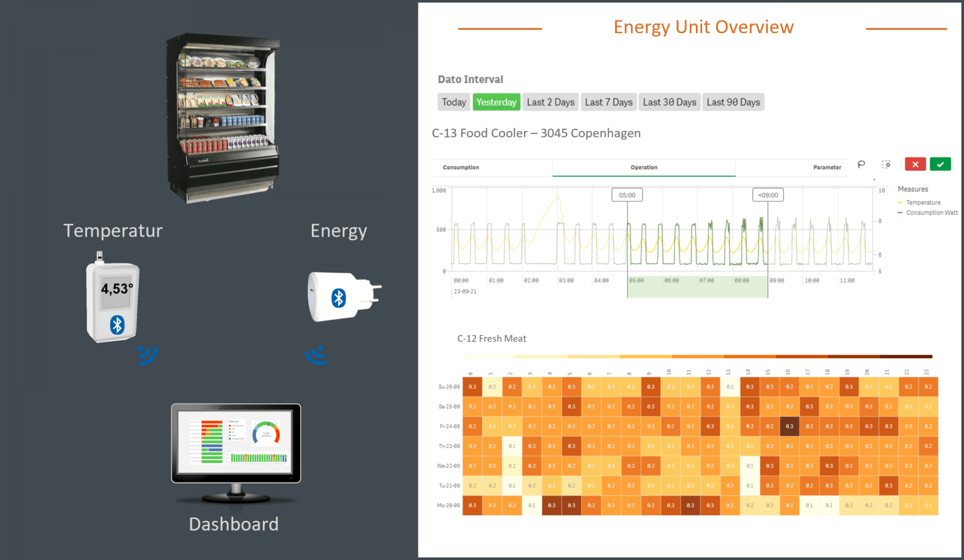
Task: Click the 11:00 time axis label
Action: point(847,281)
